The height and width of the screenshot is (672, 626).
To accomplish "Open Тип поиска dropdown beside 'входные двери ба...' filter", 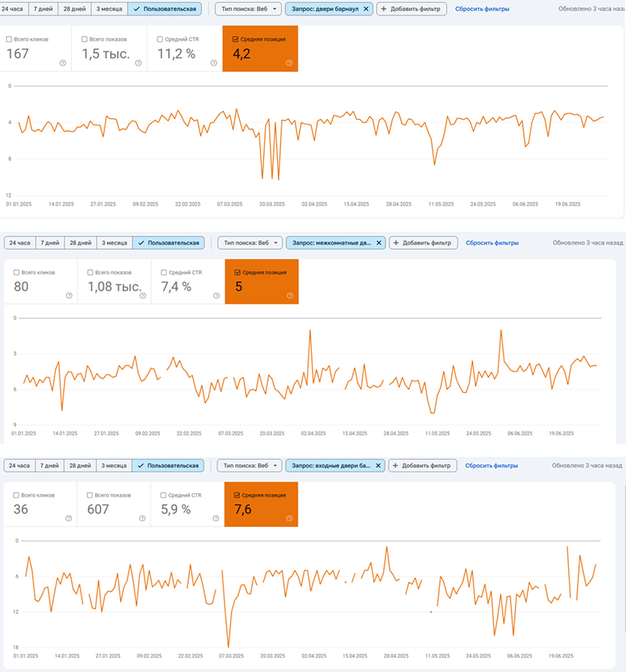I will click(x=250, y=466).
